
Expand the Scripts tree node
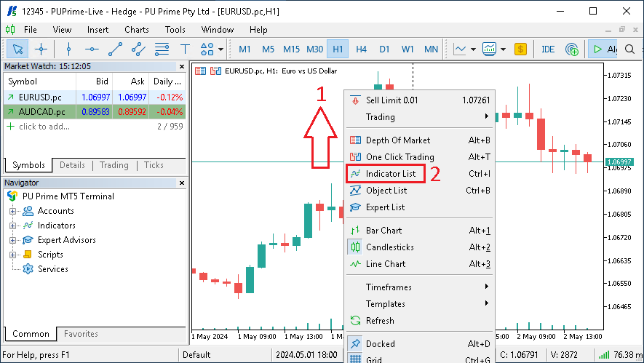tap(12, 255)
